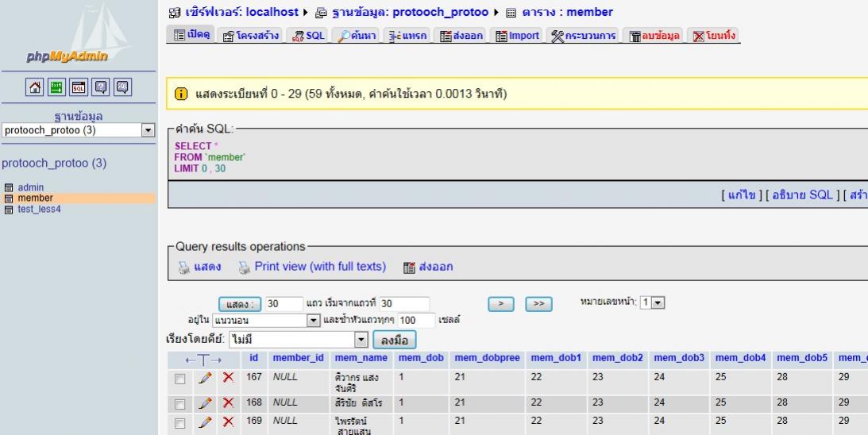
Task: Open the admin table in sidebar
Action: 30,187
